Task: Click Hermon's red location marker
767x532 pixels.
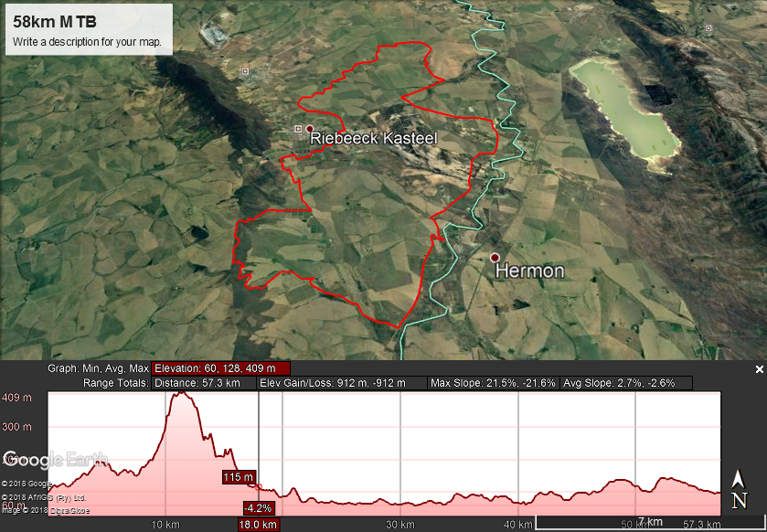Action: point(494,260)
